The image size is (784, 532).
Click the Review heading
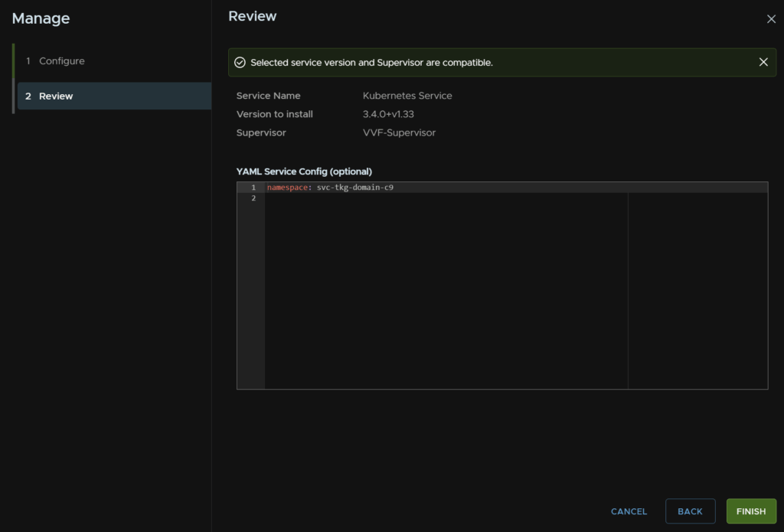tap(252, 16)
